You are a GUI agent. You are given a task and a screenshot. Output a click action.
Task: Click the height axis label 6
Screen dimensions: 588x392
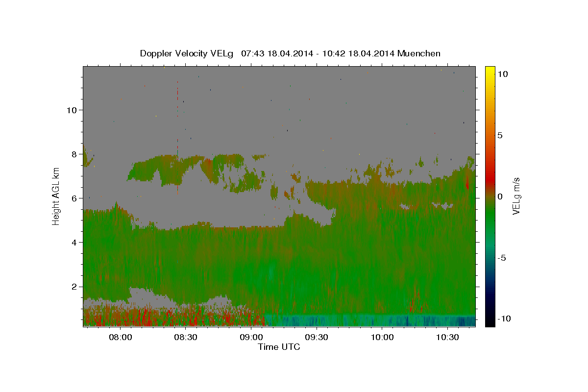click(x=73, y=198)
